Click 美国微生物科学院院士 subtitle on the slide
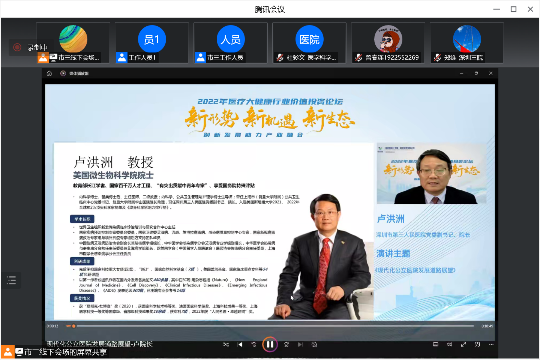Viewport: 540px width, 360px height. click(113, 175)
